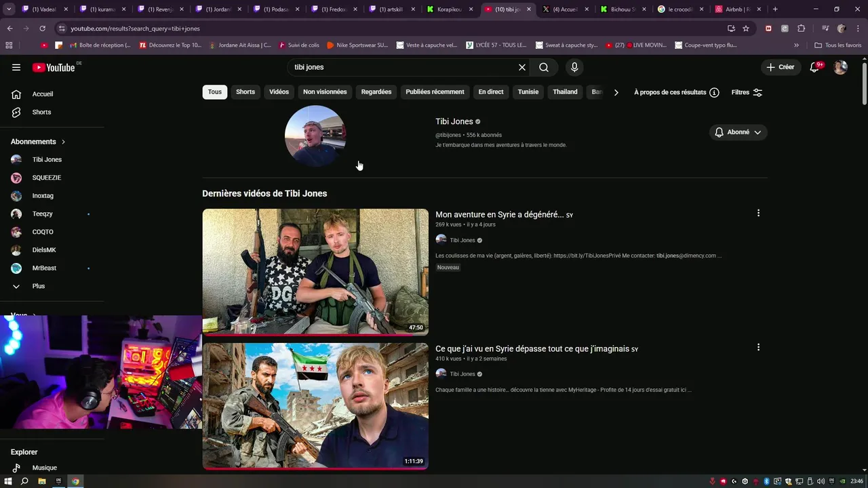Open the info icon for À propos de ces résultats
The image size is (868, 488).
pos(714,92)
